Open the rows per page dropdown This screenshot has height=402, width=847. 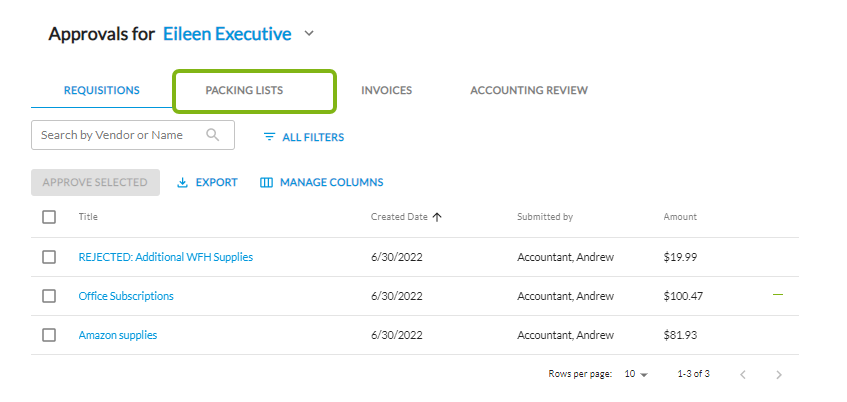636,374
